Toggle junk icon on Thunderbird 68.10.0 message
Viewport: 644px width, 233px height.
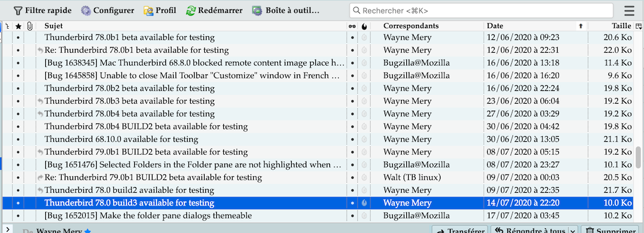point(364,139)
